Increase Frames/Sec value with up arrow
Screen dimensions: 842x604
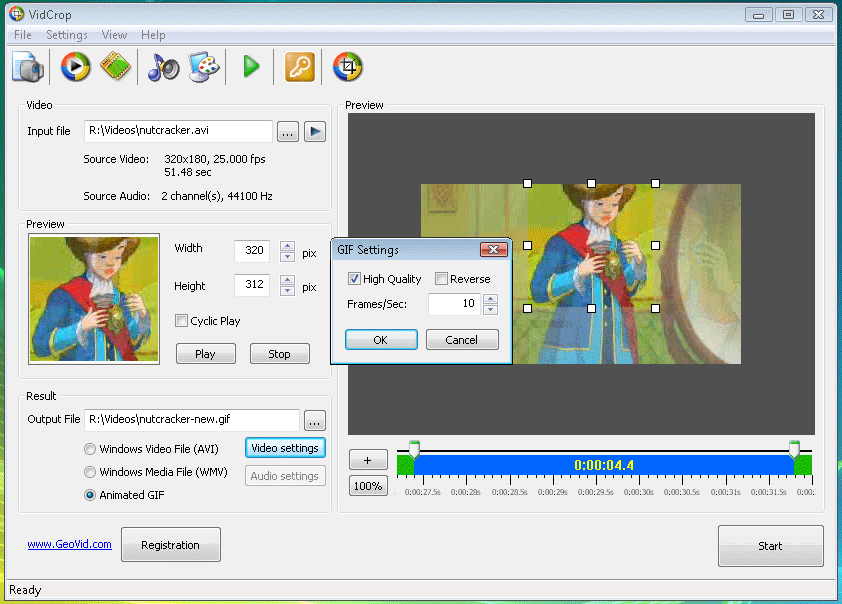(490, 299)
